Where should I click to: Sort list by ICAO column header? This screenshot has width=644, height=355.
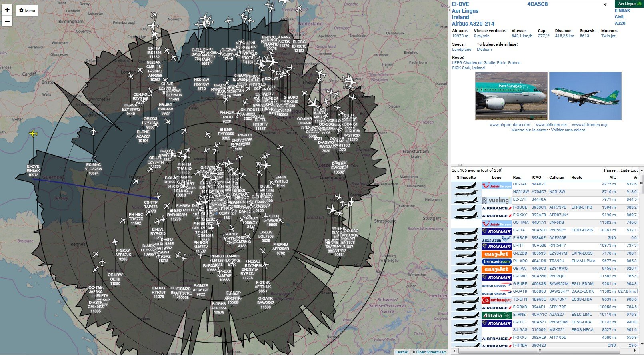pyautogui.click(x=536, y=177)
